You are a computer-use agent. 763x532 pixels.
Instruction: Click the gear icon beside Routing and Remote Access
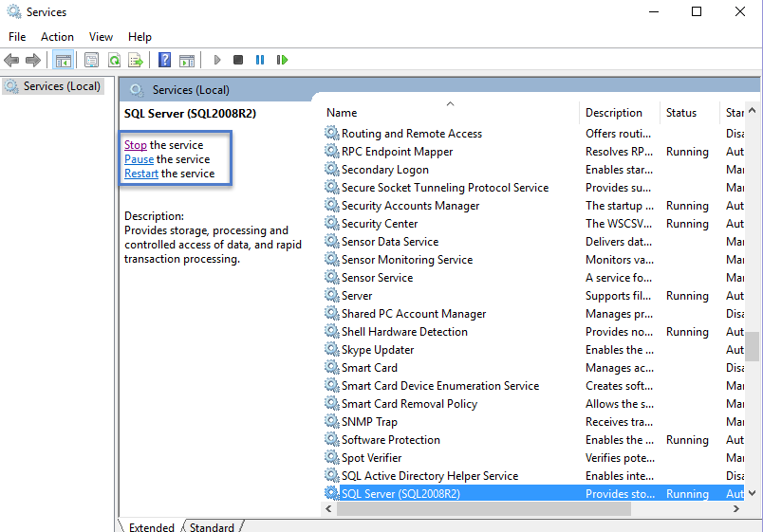tap(332, 133)
